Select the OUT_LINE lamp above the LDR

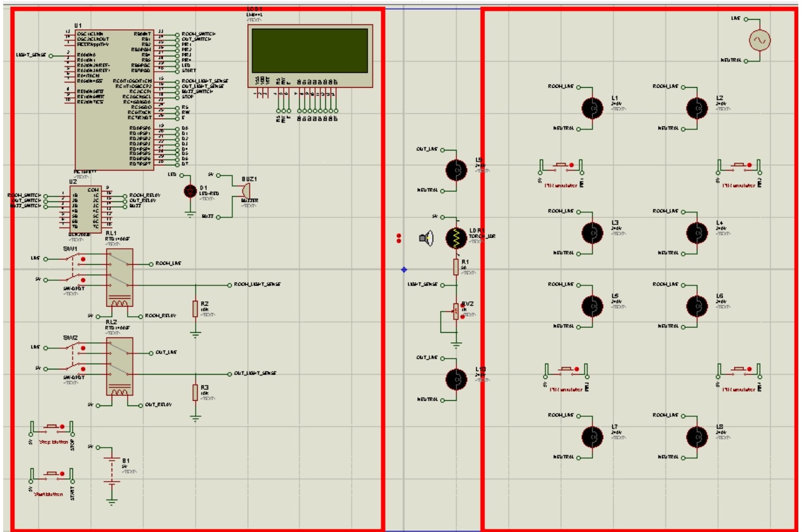[456, 170]
